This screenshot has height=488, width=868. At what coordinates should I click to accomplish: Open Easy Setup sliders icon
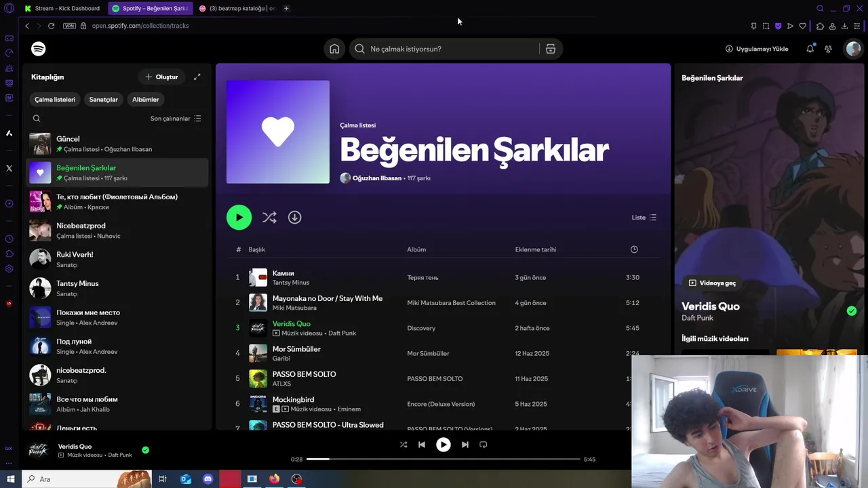click(857, 26)
